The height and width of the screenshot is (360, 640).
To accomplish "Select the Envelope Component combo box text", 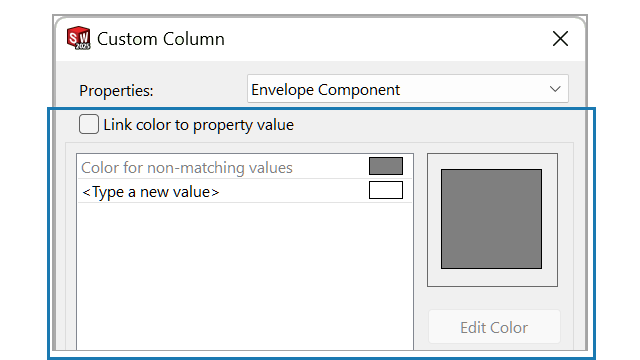I will click(325, 90).
